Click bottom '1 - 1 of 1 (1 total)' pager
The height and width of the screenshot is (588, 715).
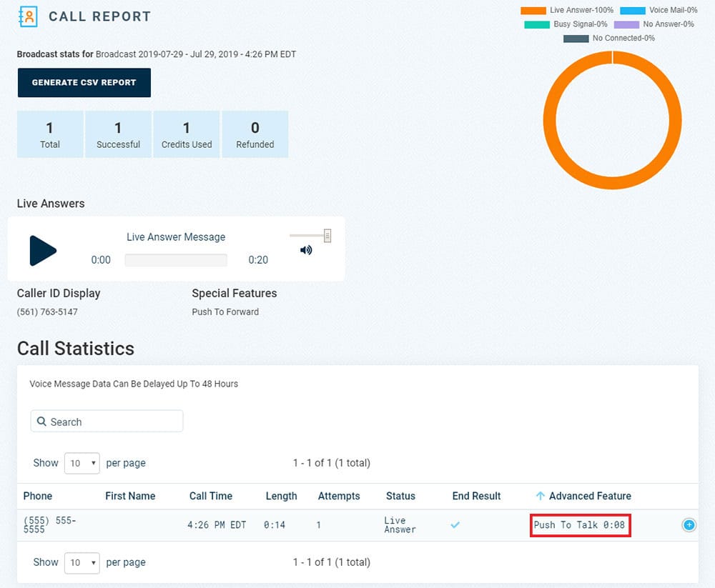pos(332,562)
